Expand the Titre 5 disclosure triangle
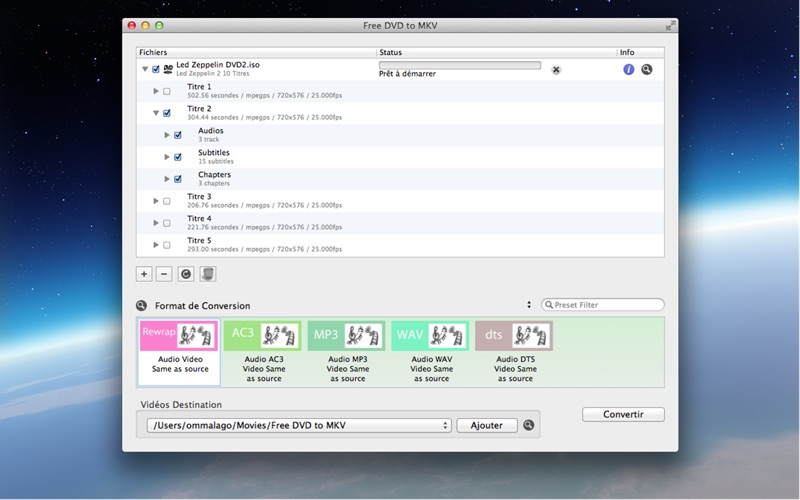The height and width of the screenshot is (500, 800). point(156,245)
